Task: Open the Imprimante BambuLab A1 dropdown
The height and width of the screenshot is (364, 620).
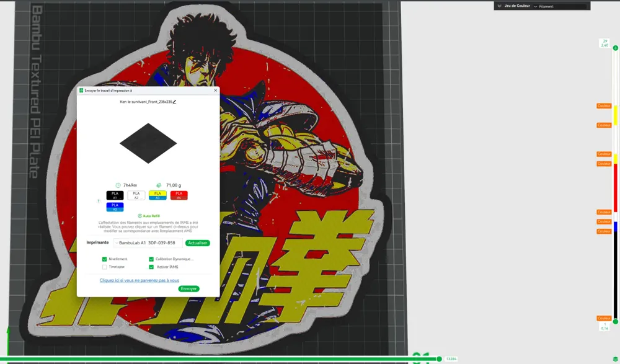Action: (x=148, y=243)
